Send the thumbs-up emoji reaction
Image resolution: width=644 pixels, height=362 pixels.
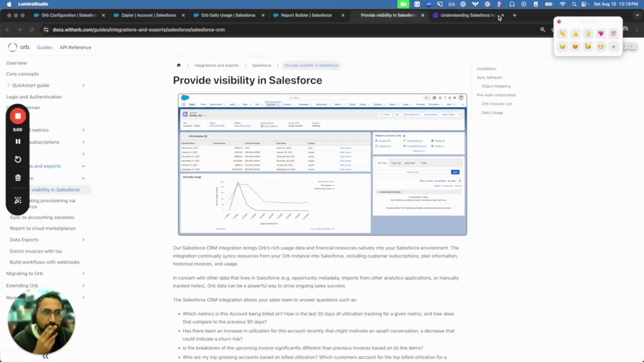coord(575,34)
